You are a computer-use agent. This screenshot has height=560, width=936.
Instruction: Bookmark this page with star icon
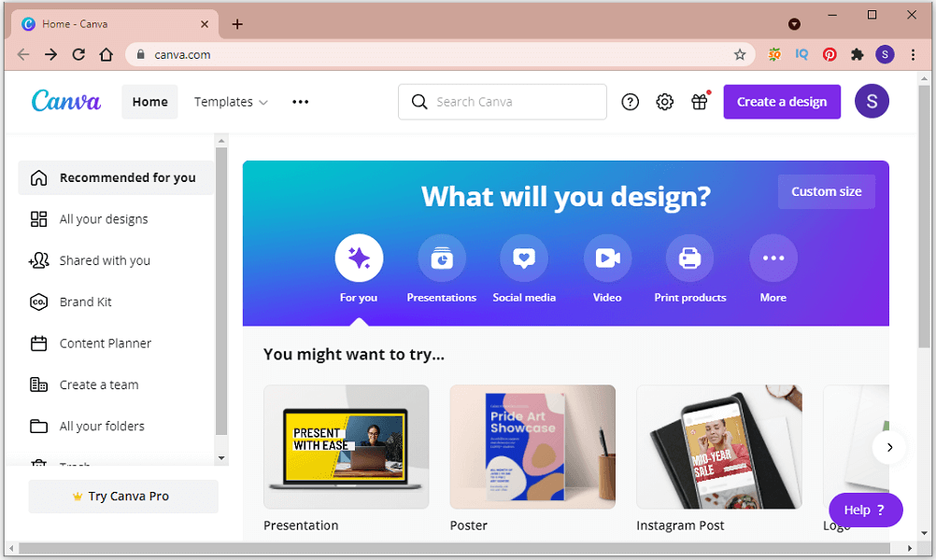click(x=740, y=55)
